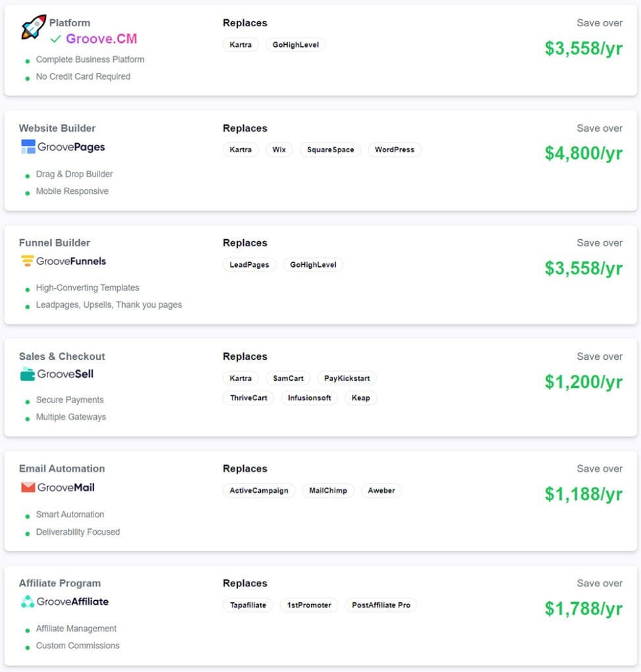641x672 pixels.
Task: Open the GrooveAffiliate product name link
Action: pyautogui.click(x=72, y=601)
